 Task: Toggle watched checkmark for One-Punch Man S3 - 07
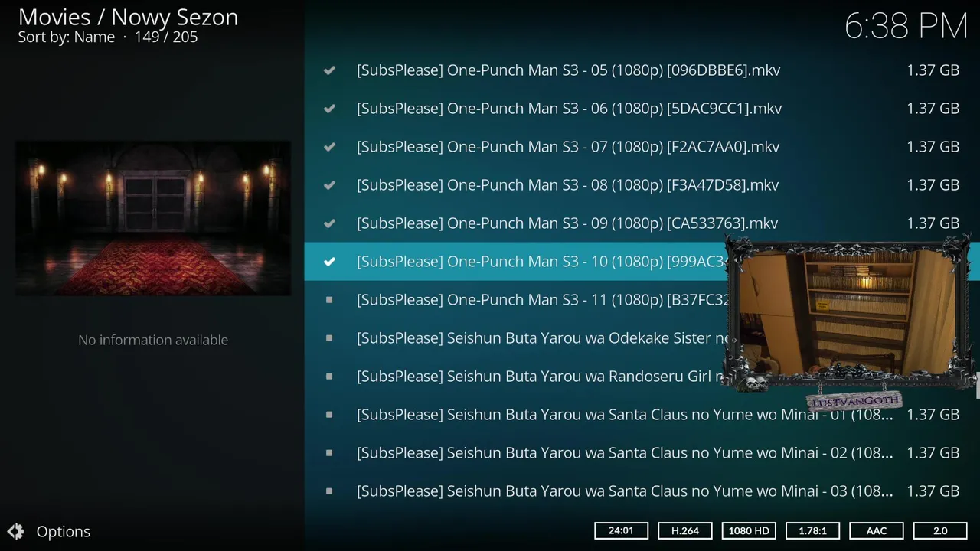coord(329,147)
